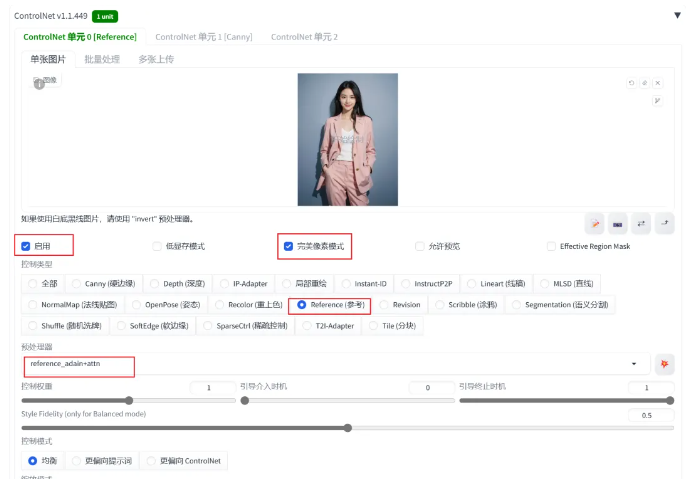Select the 全部 control type
The image size is (687, 481).
[42, 284]
